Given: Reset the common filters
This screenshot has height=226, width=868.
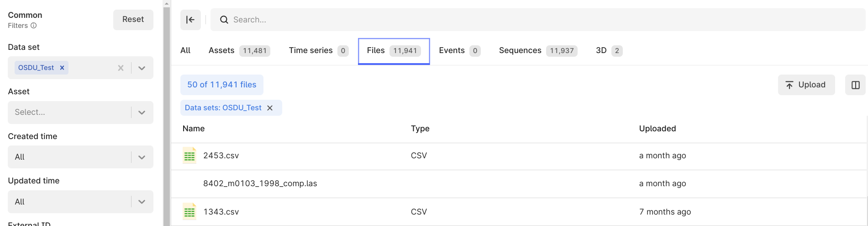Looking at the screenshot, I should [x=133, y=20].
